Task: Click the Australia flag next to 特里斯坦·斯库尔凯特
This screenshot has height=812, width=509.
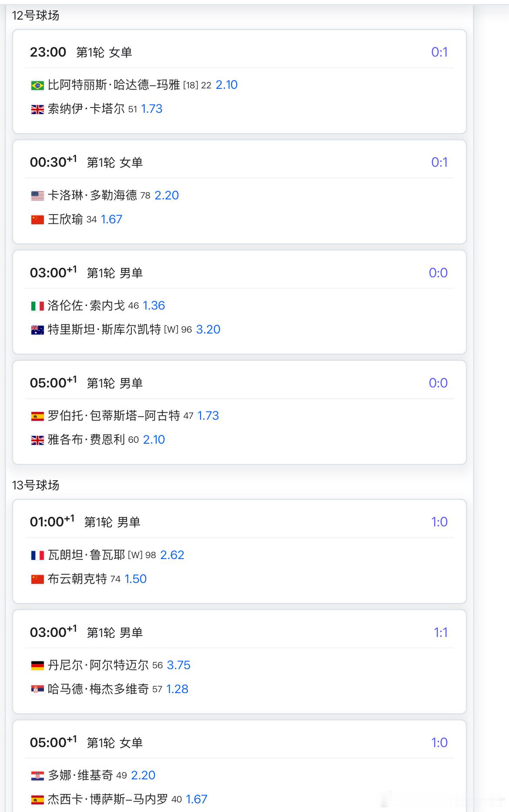Action: pos(37,330)
